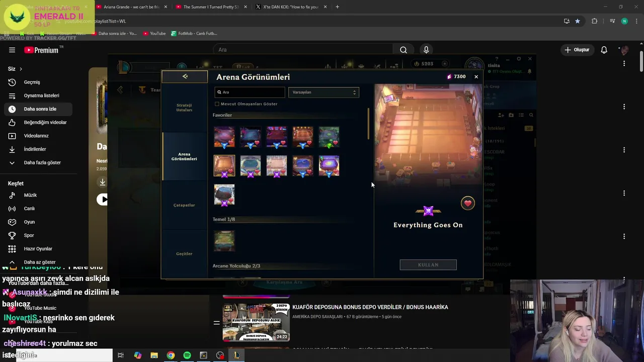Click the download icon under the playlist title
This screenshot has height=362, width=644.
(103, 182)
